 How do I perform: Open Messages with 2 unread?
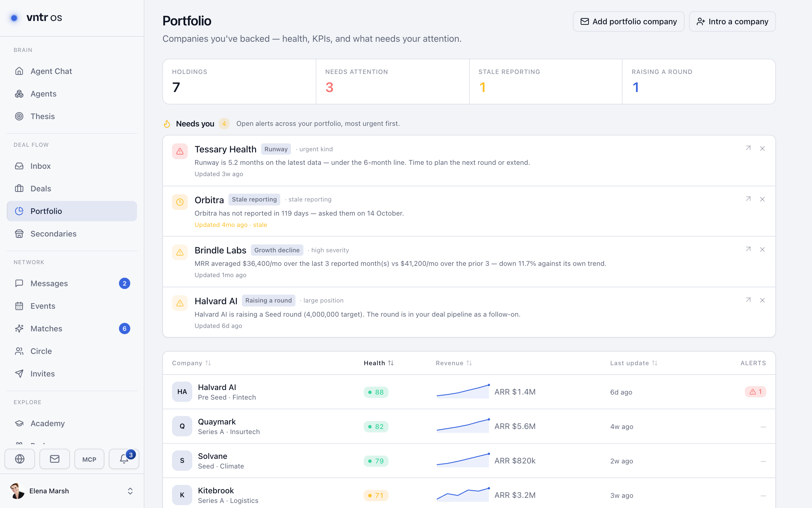click(x=72, y=283)
